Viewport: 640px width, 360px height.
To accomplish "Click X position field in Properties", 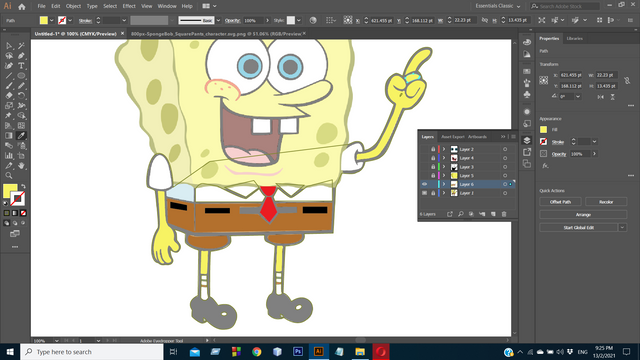I will click(571, 75).
